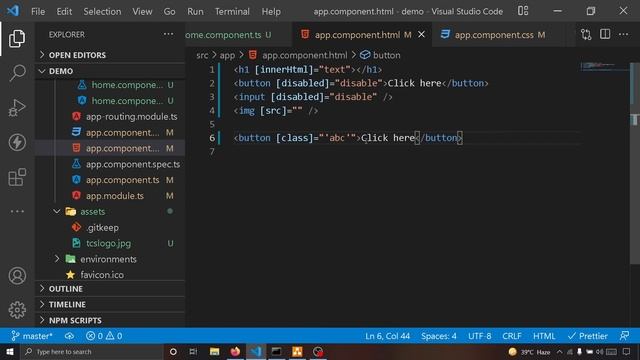
Task: Click the VS Code logo icon
Action: pyautogui.click(x=13, y=11)
